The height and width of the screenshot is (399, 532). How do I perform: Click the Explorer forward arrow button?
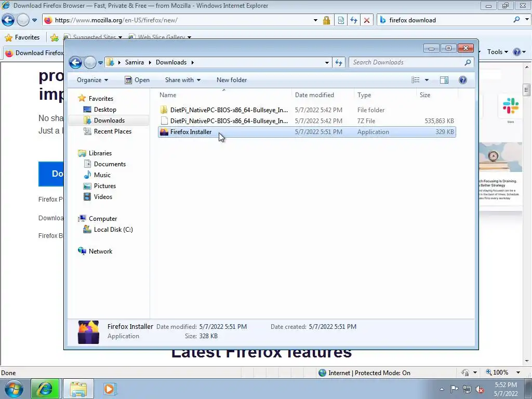click(x=90, y=62)
